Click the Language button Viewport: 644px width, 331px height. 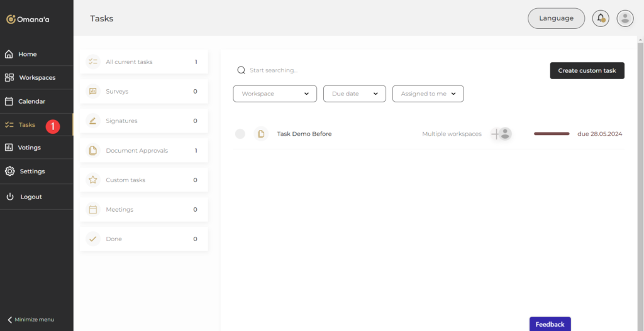[556, 18]
